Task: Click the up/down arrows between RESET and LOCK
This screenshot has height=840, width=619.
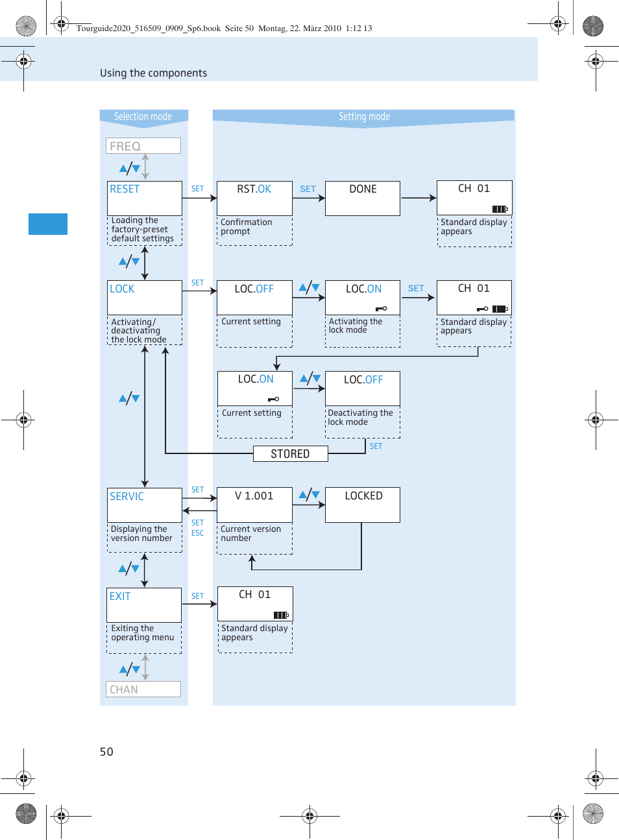Action: [x=129, y=261]
